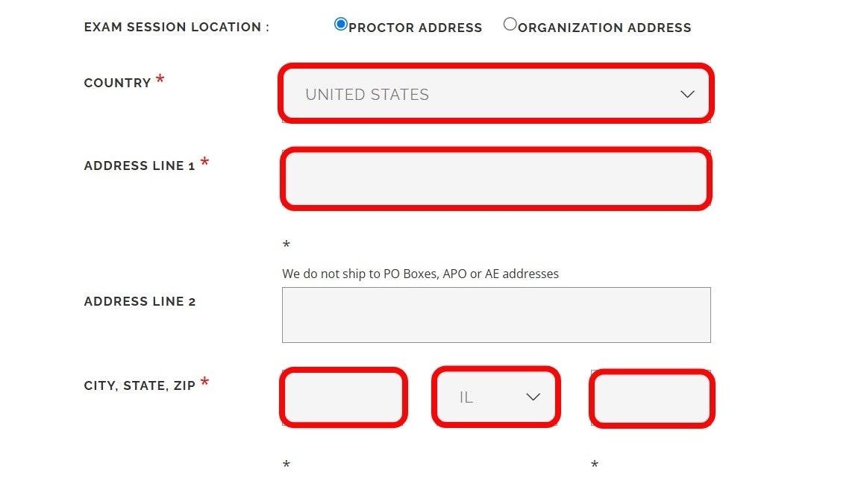The image size is (867, 504).
Task: Click the ZIP code input field
Action: 651,398
